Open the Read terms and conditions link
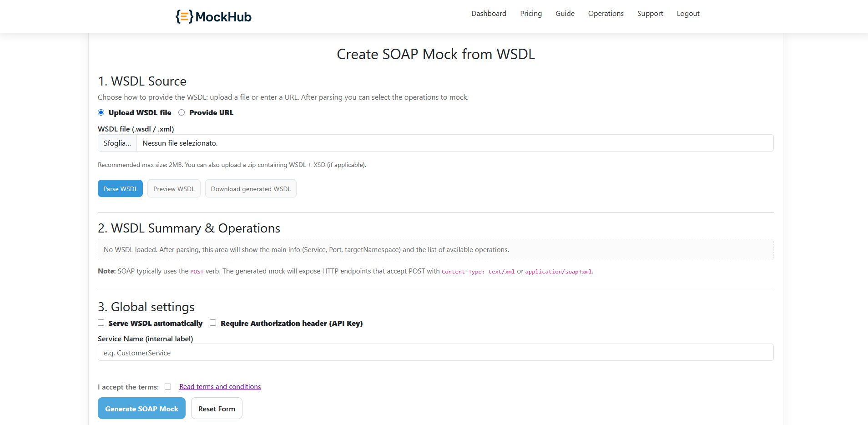868x425 pixels. click(x=220, y=386)
